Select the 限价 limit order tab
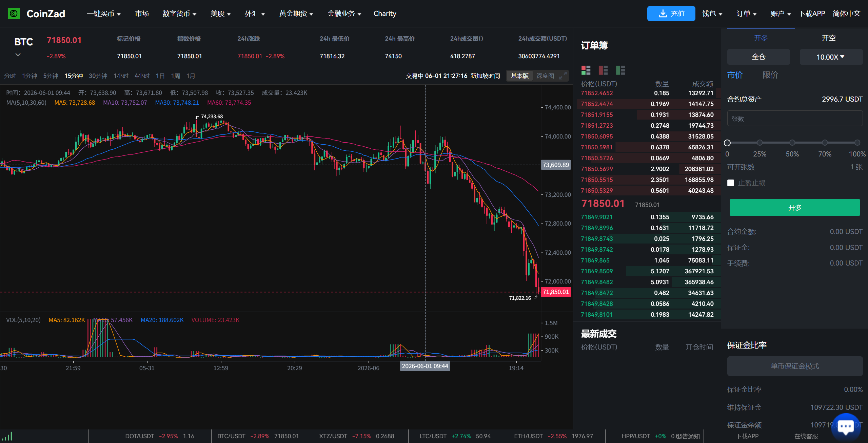 (x=770, y=75)
